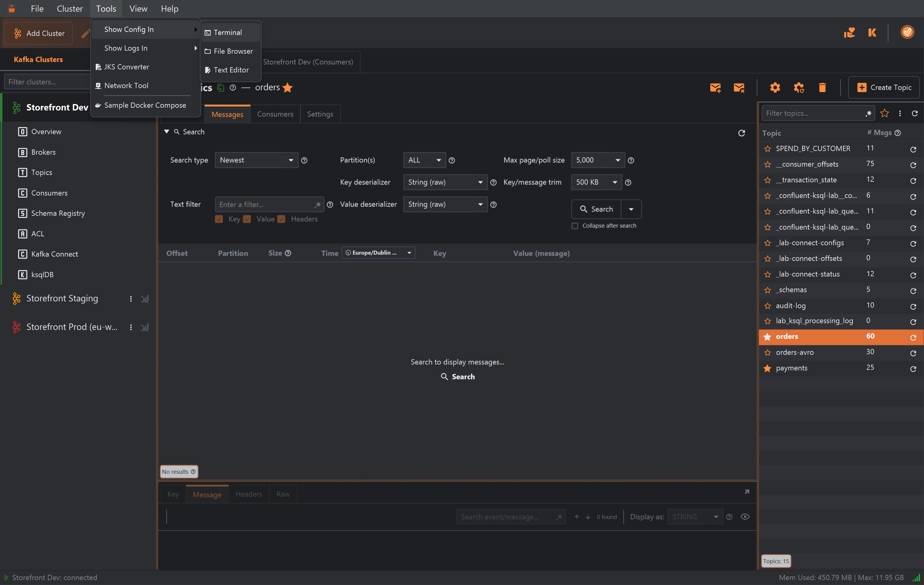Open the JKS Converter tool
This screenshot has height=585, width=924.
[x=145, y=67]
